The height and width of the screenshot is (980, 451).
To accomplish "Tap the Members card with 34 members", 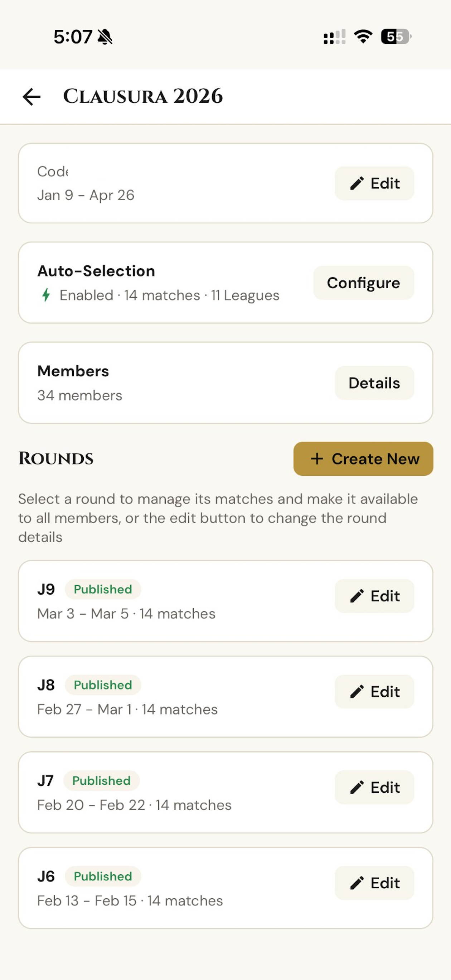I will 225,383.
